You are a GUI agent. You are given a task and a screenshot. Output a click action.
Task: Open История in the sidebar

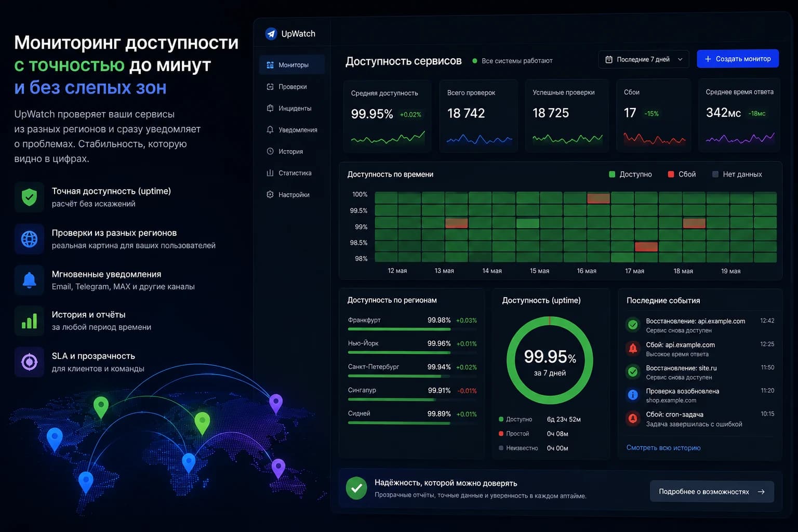[x=292, y=151]
